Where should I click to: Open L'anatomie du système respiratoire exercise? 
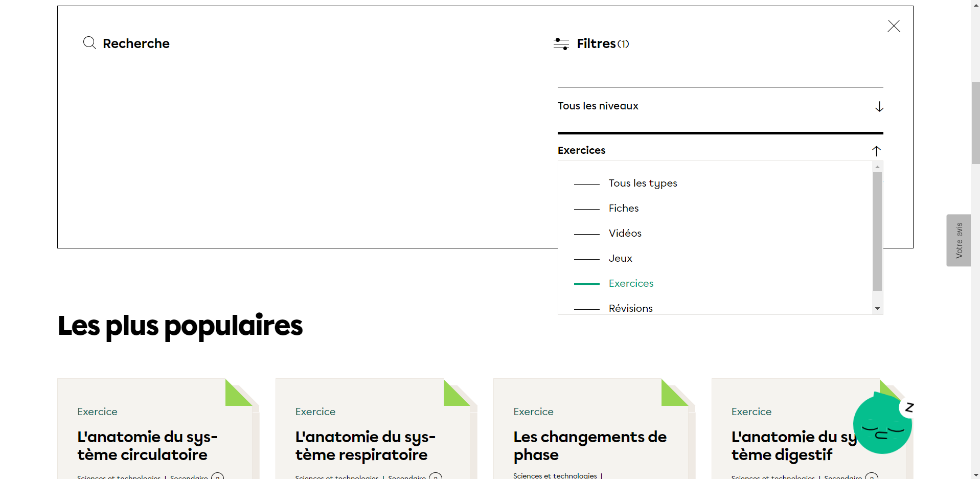click(365, 446)
